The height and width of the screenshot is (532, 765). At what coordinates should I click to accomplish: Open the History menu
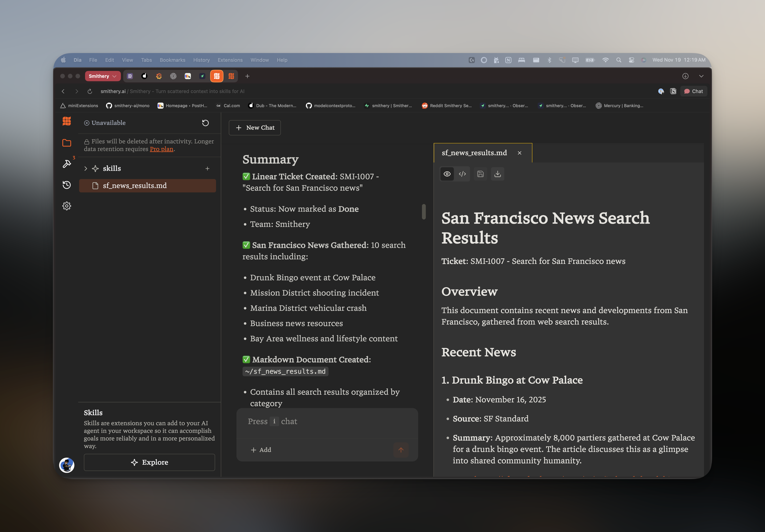(x=201, y=60)
